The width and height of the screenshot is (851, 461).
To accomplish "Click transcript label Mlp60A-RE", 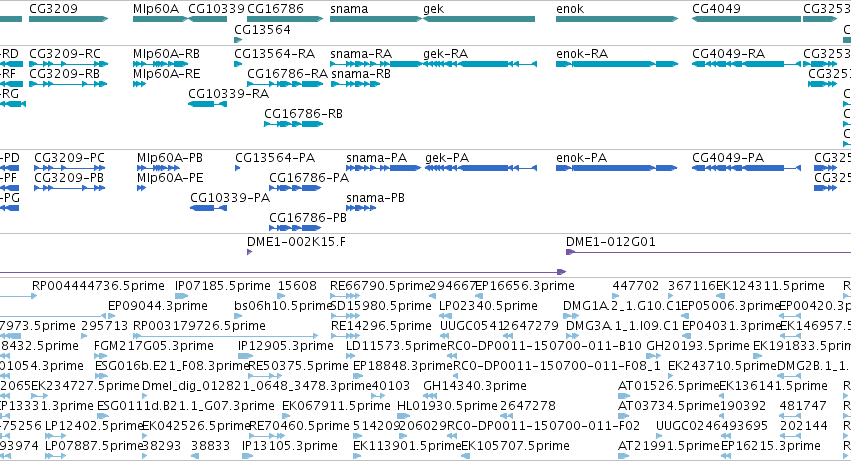I will point(166,74).
